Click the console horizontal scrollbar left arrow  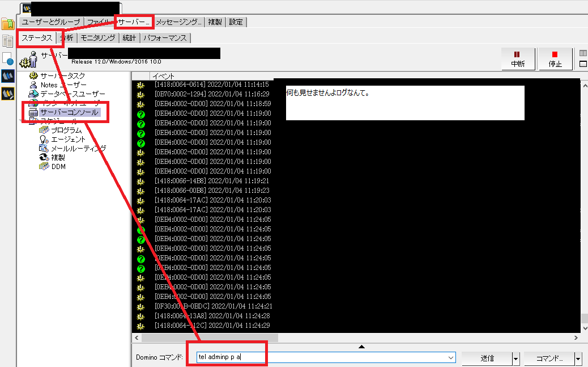click(x=137, y=338)
